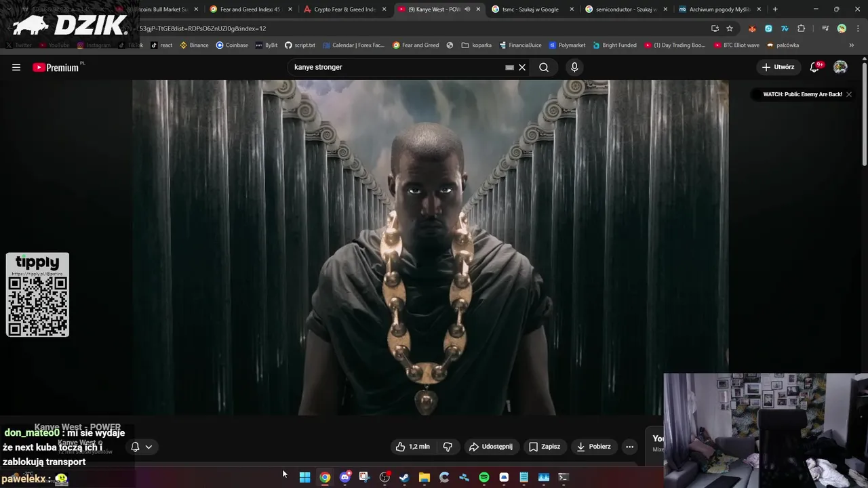Open the Windows Start button
Image resolution: width=868 pixels, height=488 pixels.
[305, 477]
